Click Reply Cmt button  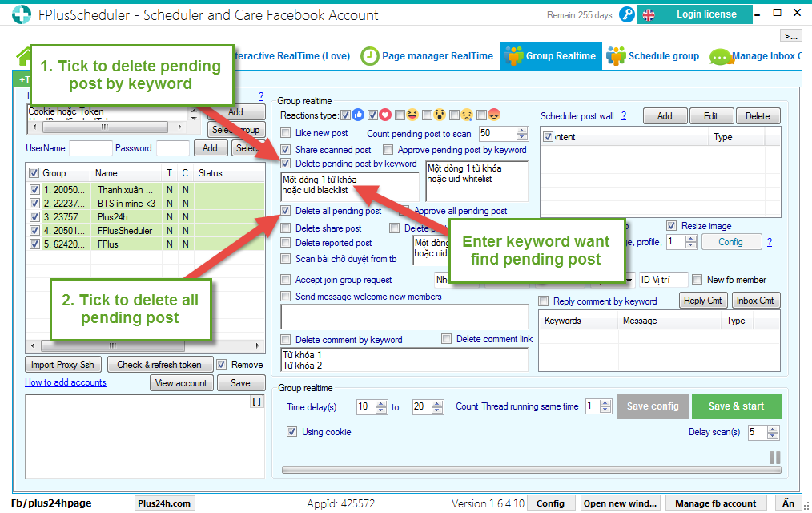(703, 301)
